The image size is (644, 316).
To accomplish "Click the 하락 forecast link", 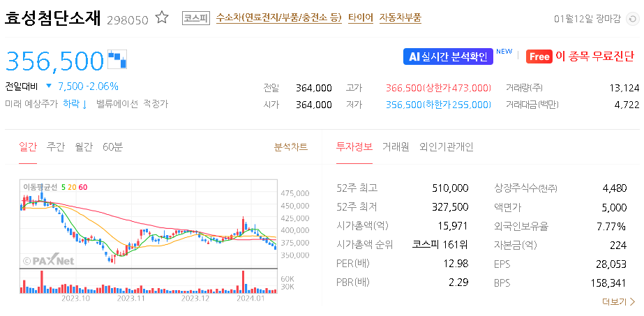I will [75, 104].
